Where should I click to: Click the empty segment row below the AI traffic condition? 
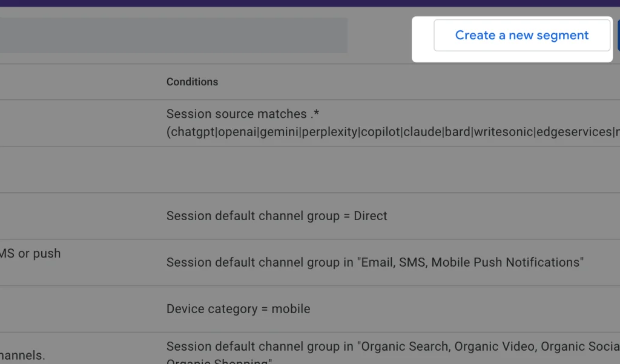(303, 170)
